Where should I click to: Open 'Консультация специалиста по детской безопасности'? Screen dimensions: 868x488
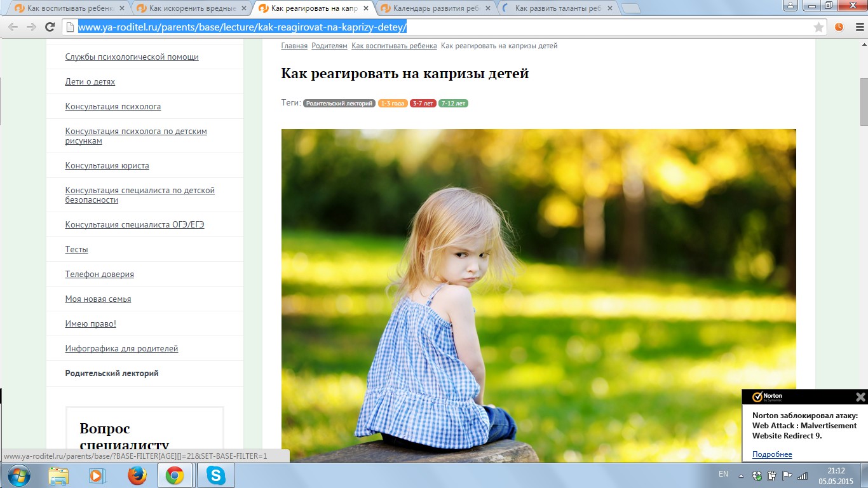pyautogui.click(x=140, y=195)
